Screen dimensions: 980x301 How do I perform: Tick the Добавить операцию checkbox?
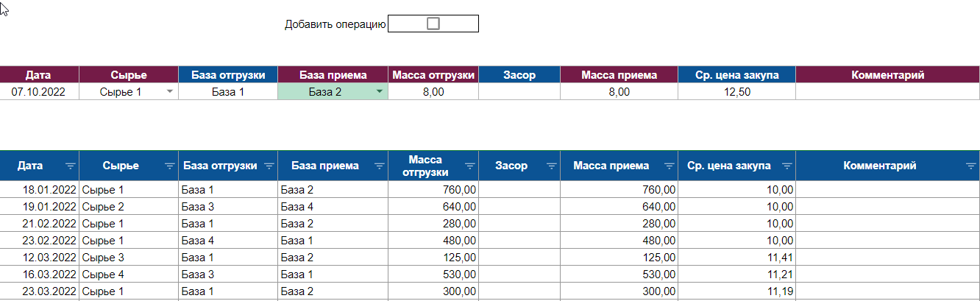tap(433, 24)
